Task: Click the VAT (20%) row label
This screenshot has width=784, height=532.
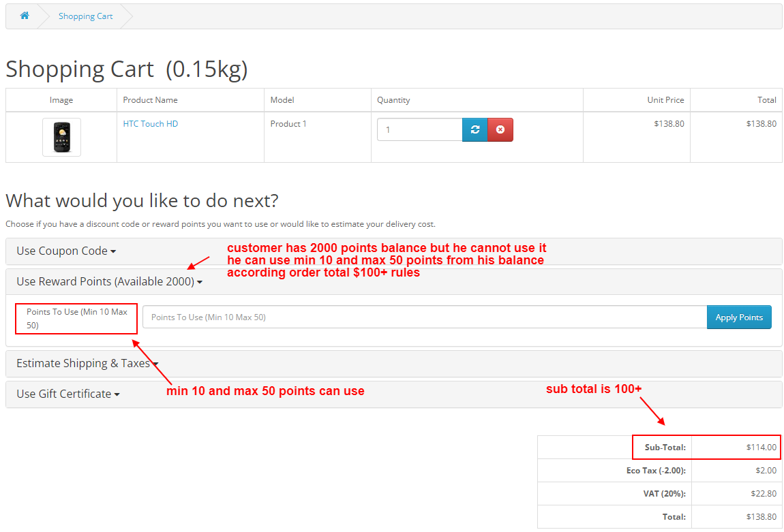Action: pyautogui.click(x=664, y=494)
